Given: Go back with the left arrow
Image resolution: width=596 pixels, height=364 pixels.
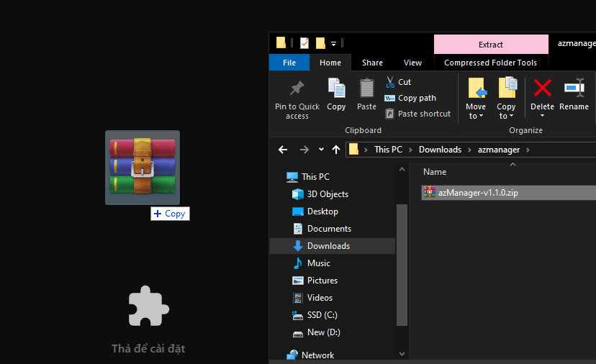Looking at the screenshot, I should (283, 150).
